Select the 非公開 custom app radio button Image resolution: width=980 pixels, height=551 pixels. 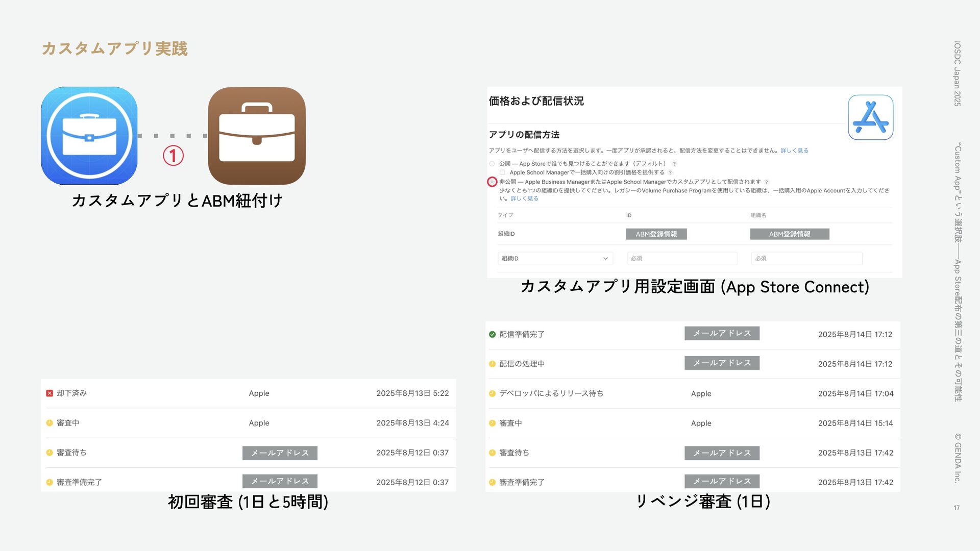492,182
